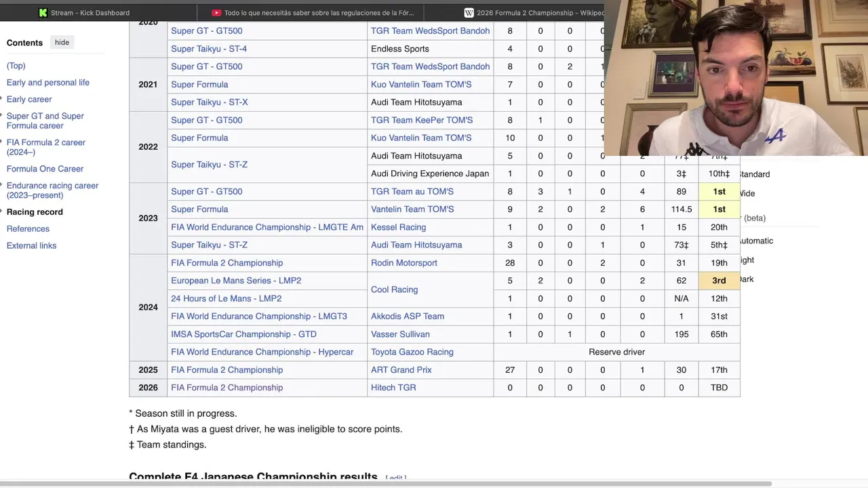Click the 114.5 points cell

[x=682, y=209]
